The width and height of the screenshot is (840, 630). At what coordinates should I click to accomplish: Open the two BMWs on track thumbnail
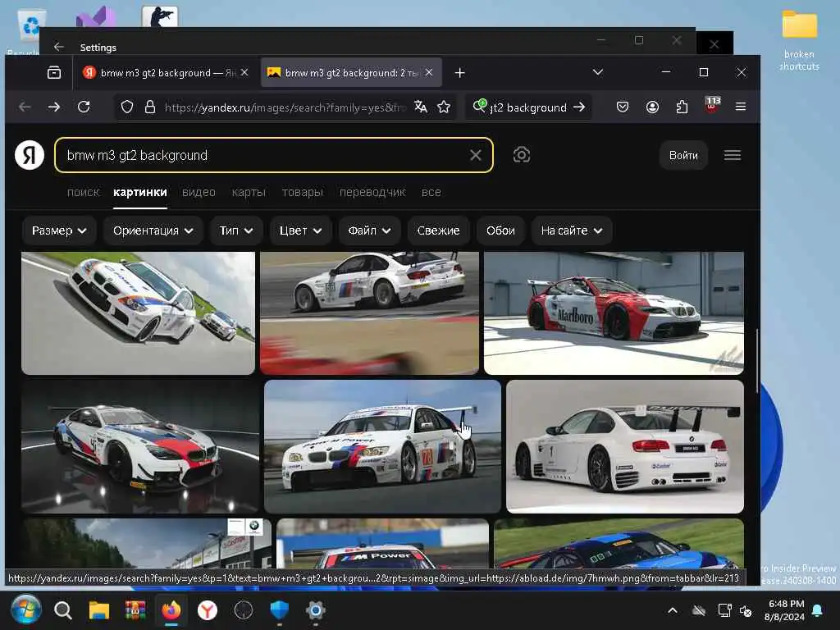click(x=138, y=313)
